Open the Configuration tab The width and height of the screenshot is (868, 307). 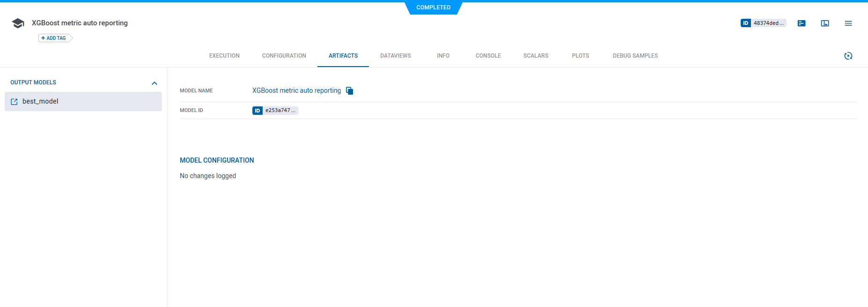[284, 56]
